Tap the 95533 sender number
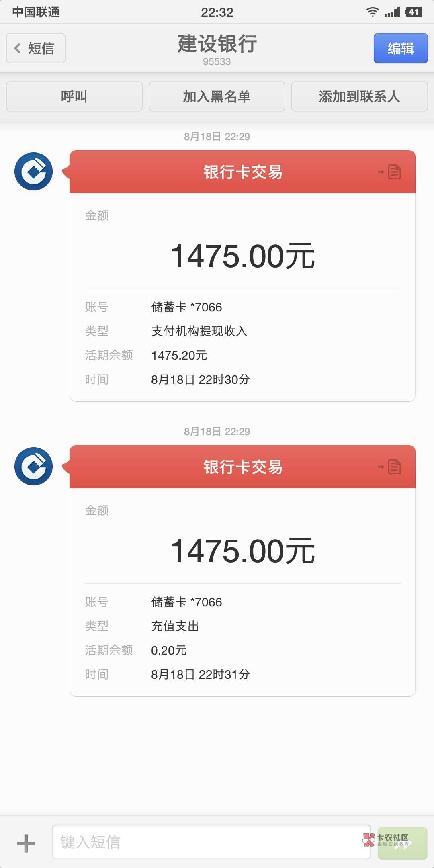Image resolution: width=434 pixels, height=868 pixels. pyautogui.click(x=217, y=61)
